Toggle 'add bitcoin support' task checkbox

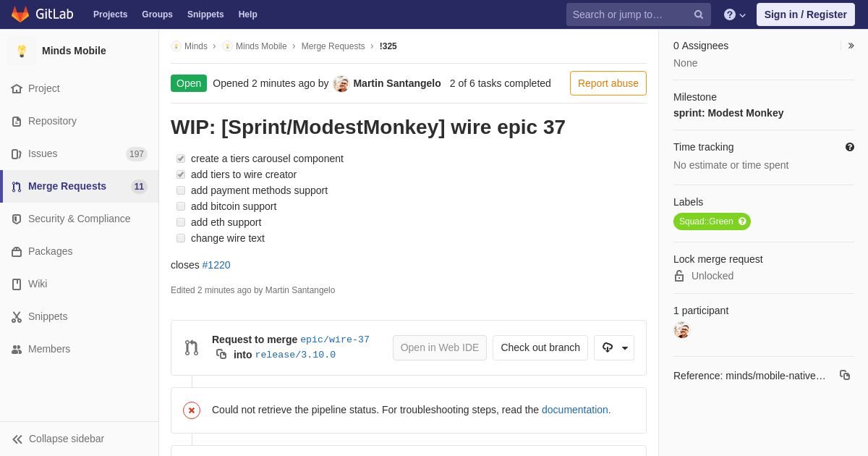click(181, 206)
